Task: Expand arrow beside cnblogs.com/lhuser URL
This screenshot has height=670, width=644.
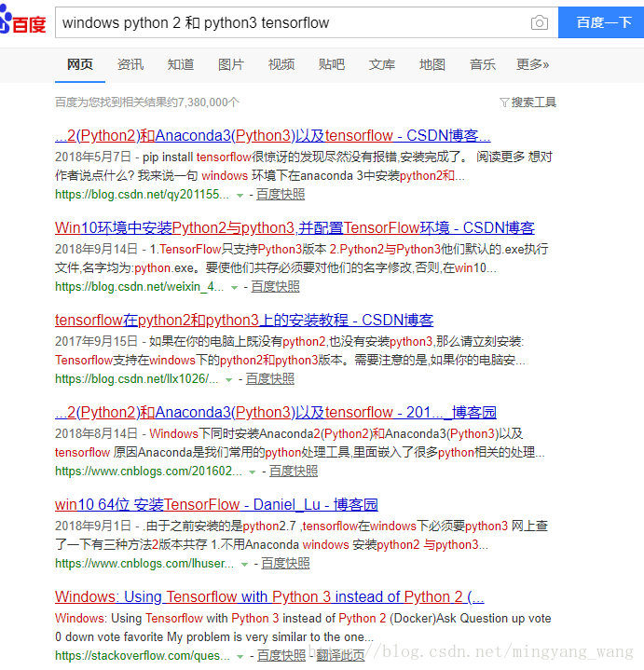Action: pyautogui.click(x=244, y=565)
